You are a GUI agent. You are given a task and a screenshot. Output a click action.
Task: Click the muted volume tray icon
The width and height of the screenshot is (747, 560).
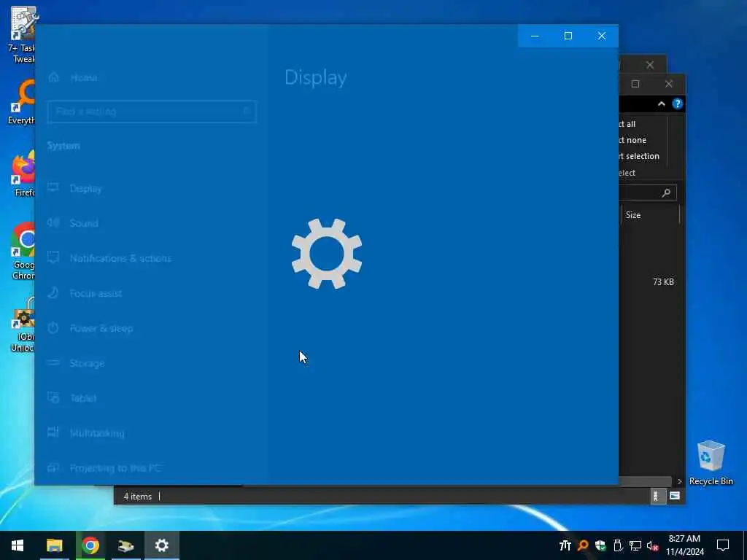(653, 545)
